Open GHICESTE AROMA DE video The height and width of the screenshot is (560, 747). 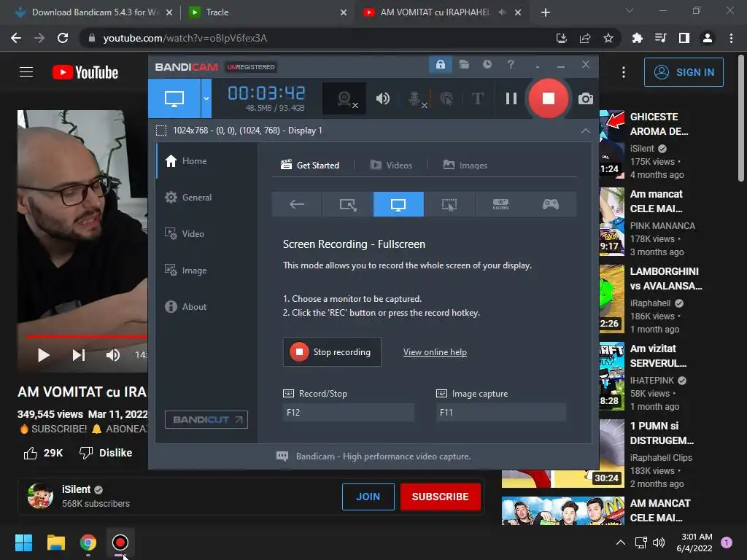[x=659, y=124]
